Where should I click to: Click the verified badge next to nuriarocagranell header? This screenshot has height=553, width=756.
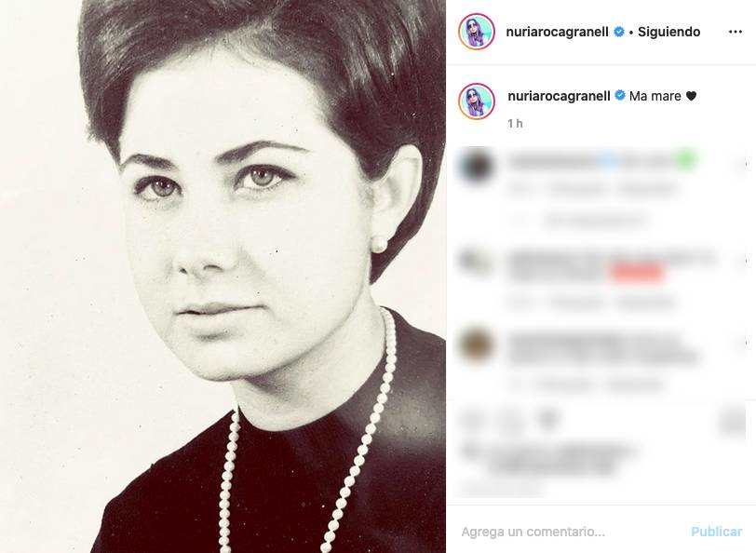[618, 31]
